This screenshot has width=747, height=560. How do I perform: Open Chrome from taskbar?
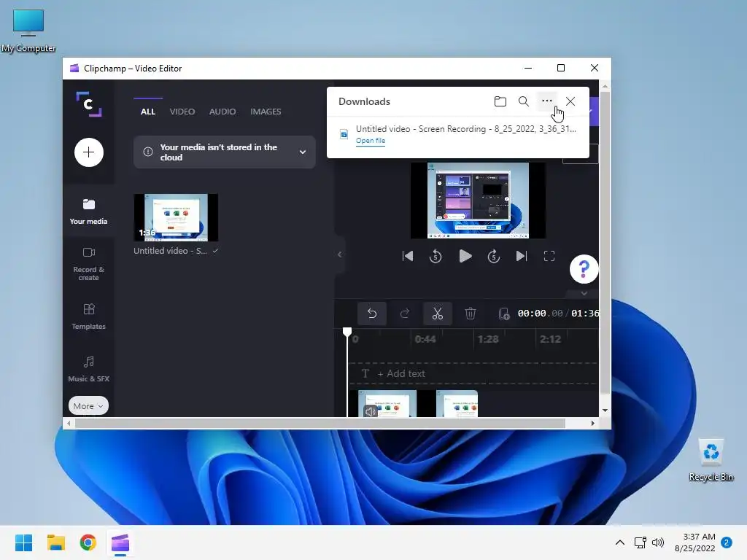click(x=88, y=542)
